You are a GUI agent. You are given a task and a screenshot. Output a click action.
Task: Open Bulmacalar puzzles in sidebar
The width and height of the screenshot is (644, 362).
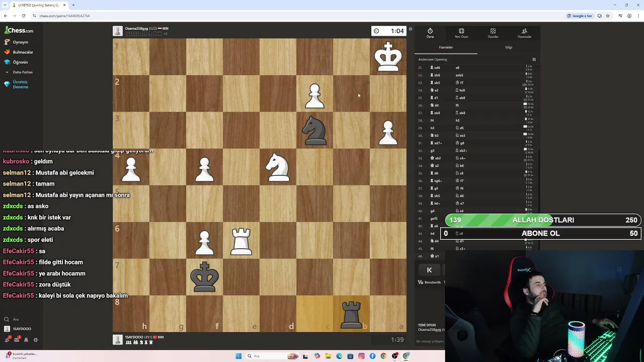click(x=19, y=52)
